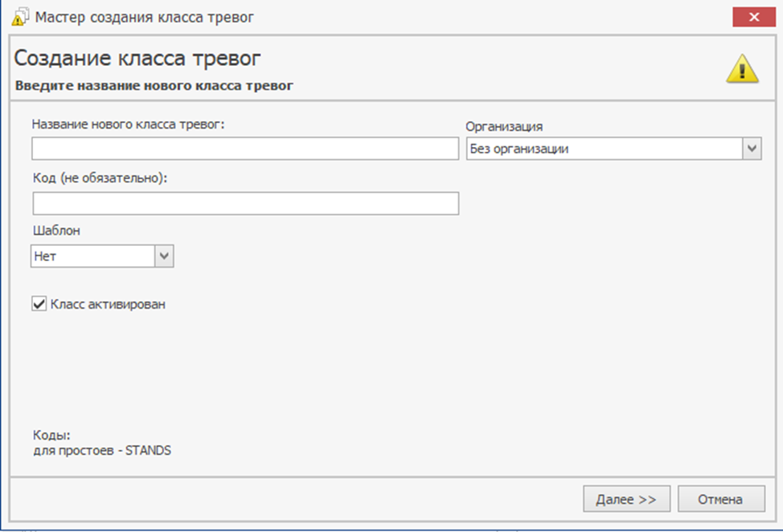
Task: Click the 'Создание класса тревог' heading
Action: [x=137, y=59]
